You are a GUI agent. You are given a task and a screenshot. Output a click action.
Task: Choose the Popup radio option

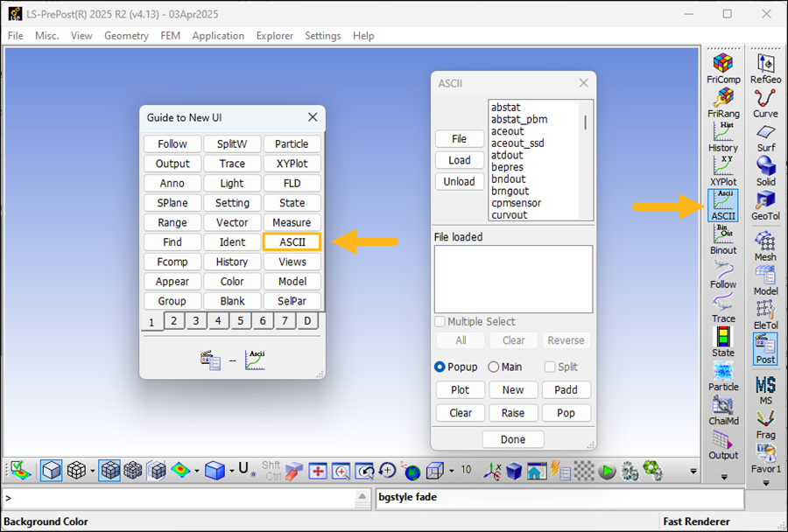440,367
